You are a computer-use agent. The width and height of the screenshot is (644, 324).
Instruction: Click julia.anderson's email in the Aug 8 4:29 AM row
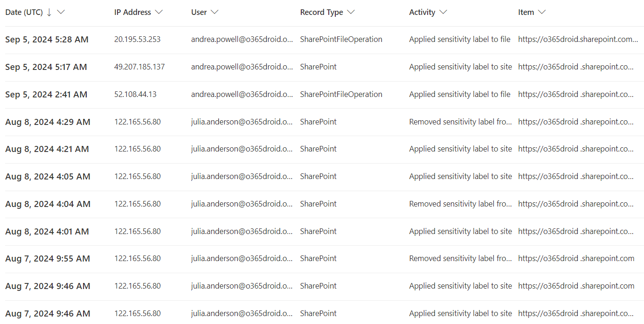click(242, 122)
